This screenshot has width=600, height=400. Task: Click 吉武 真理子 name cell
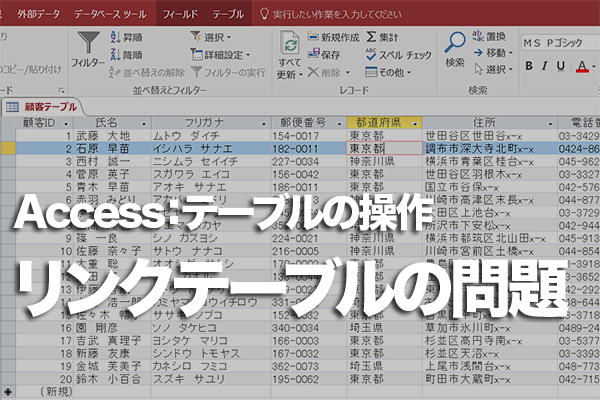(x=112, y=341)
